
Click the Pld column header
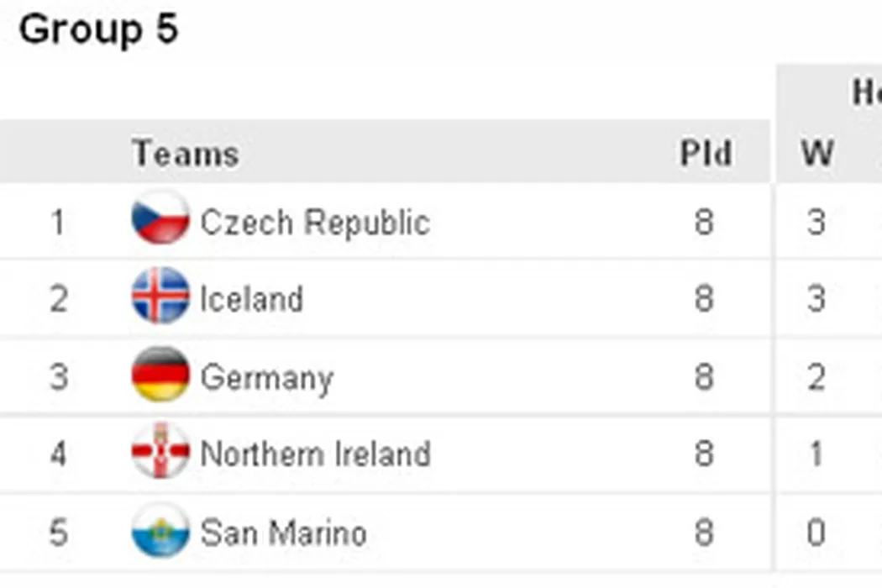(x=706, y=154)
